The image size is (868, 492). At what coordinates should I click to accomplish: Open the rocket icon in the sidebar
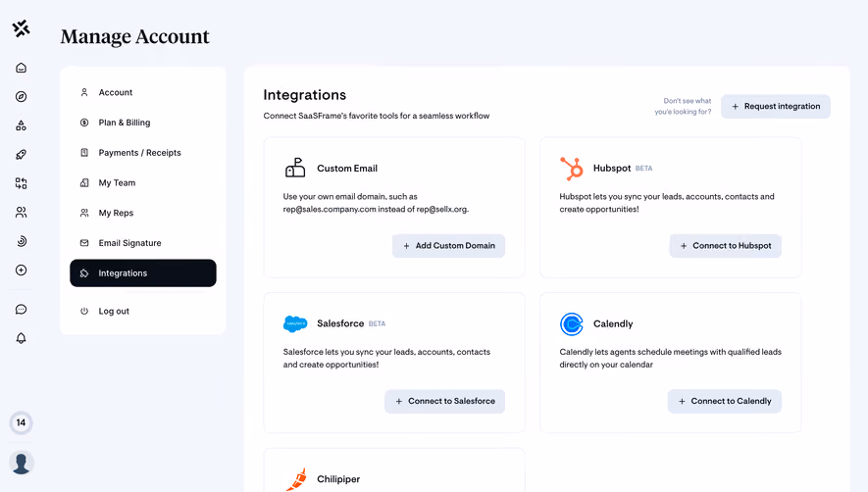(x=21, y=155)
